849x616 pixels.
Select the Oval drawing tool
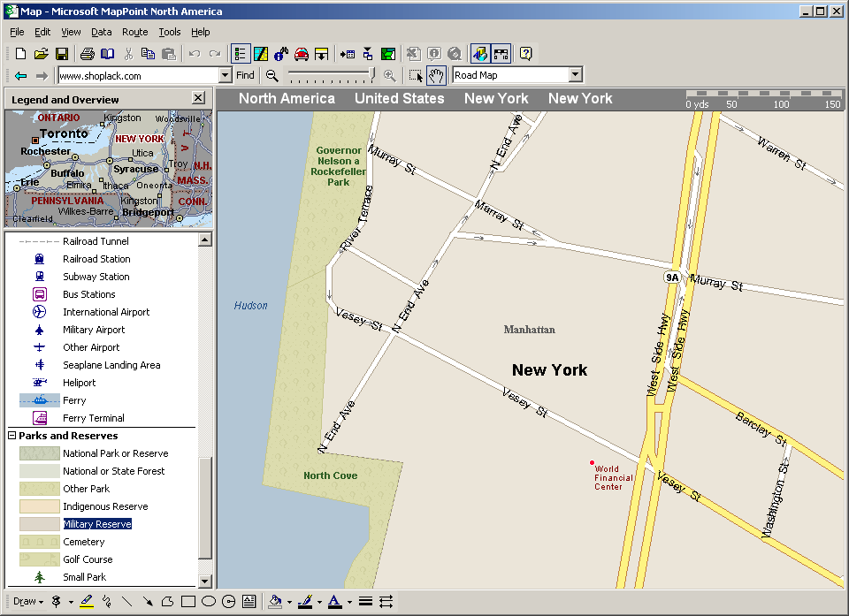(209, 601)
